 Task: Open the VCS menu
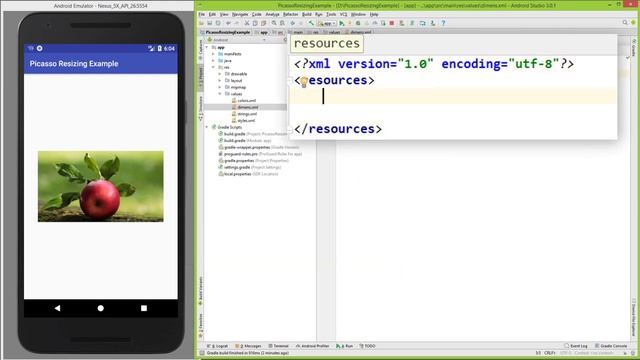tap(343, 14)
